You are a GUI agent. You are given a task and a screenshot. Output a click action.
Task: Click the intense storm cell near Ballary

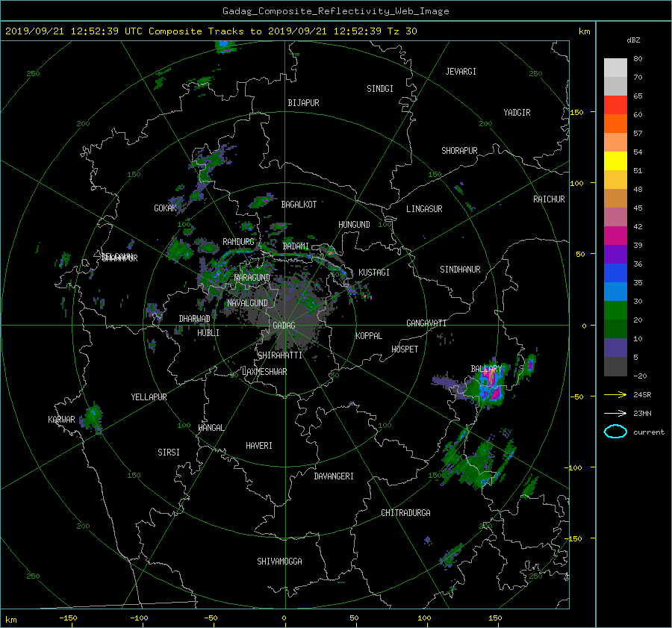coord(490,386)
